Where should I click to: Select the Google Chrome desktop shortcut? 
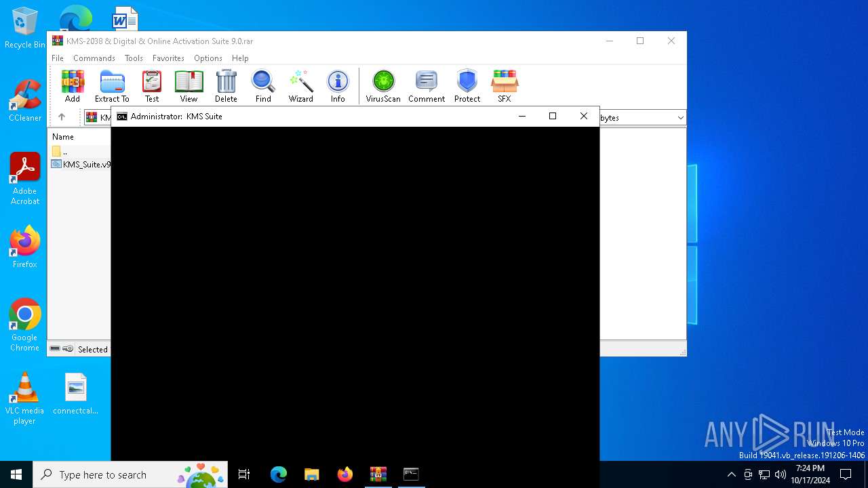[24, 325]
